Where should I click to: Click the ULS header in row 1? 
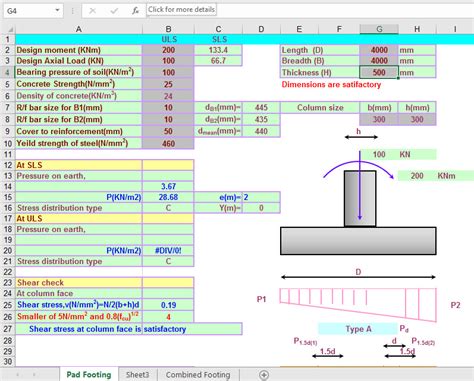click(169, 39)
